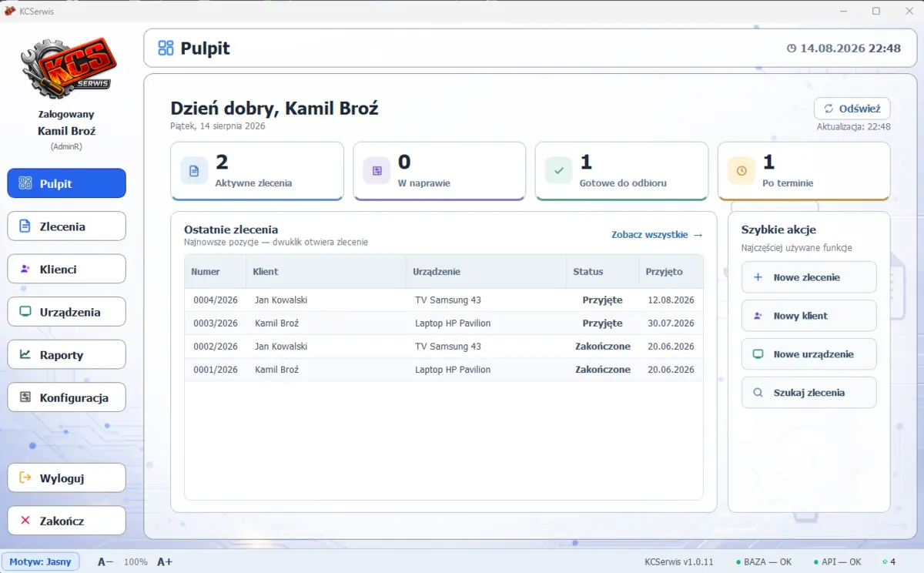
Task: Click the plus icon in Nowe zlecenie
Action: [758, 277]
